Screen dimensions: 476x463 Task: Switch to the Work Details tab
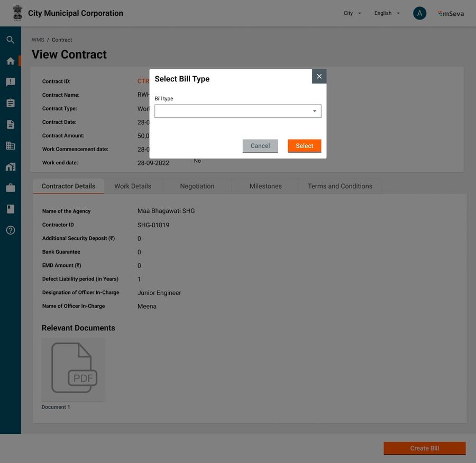click(133, 186)
